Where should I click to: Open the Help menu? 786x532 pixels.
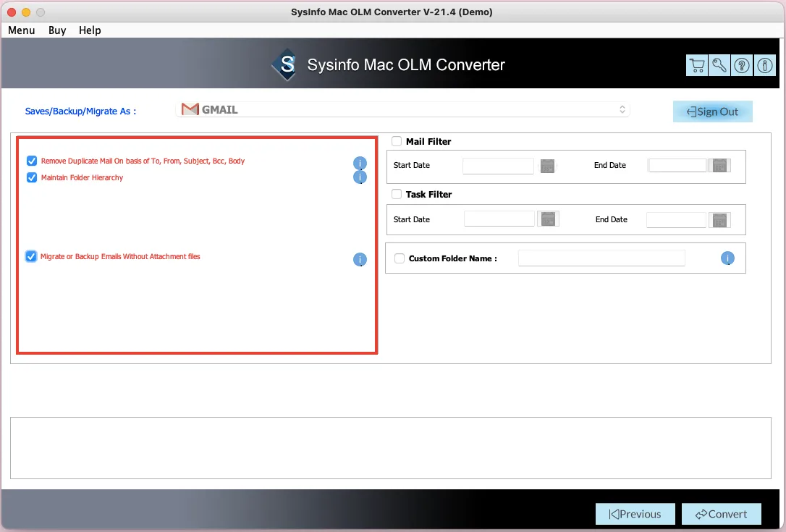click(90, 30)
